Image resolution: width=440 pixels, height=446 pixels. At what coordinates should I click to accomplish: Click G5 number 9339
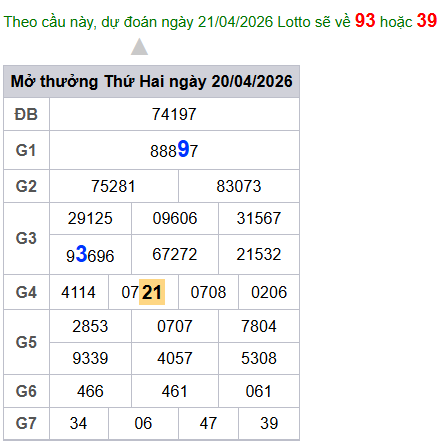click(90, 358)
